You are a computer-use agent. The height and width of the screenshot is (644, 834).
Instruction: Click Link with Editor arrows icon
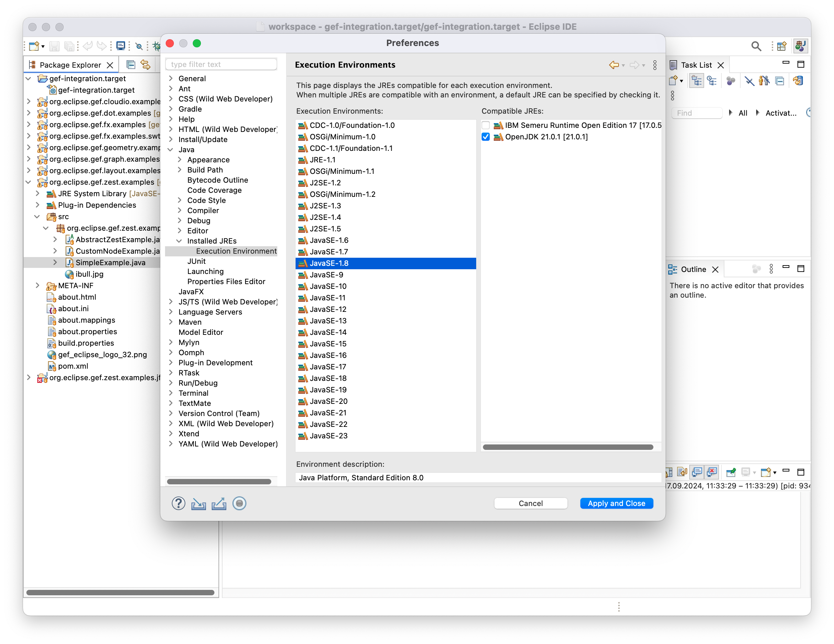(145, 65)
